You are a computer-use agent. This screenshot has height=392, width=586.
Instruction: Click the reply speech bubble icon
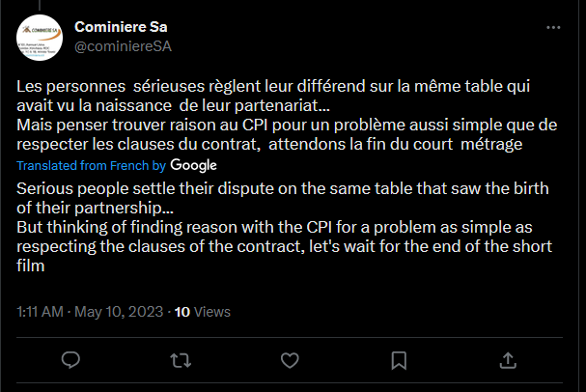(70, 360)
